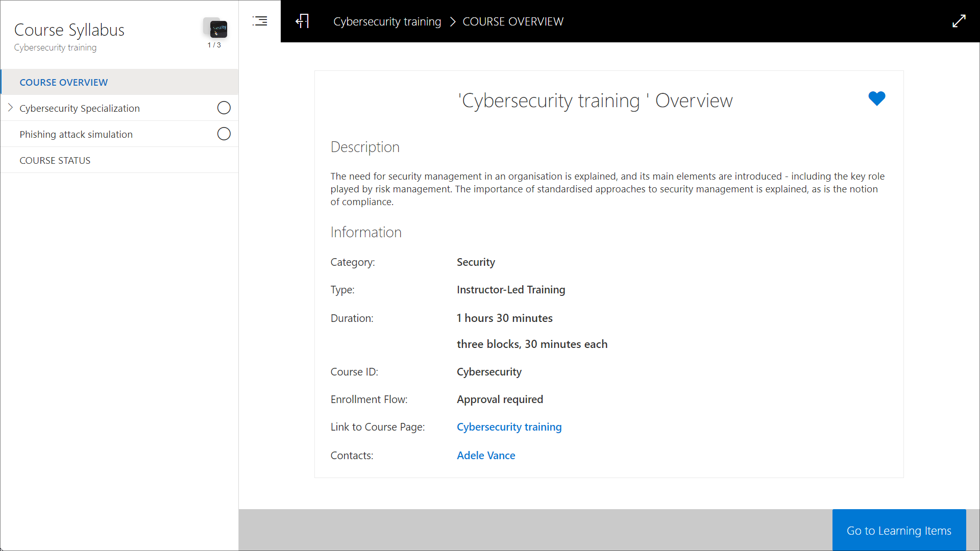Toggle Phishing attack simulation completion circle
This screenshot has width=980, height=551.
[x=224, y=134]
